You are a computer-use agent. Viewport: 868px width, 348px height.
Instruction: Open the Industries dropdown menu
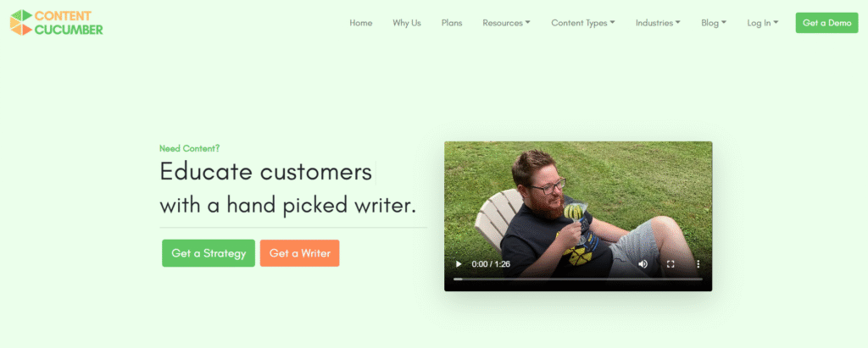(x=658, y=23)
